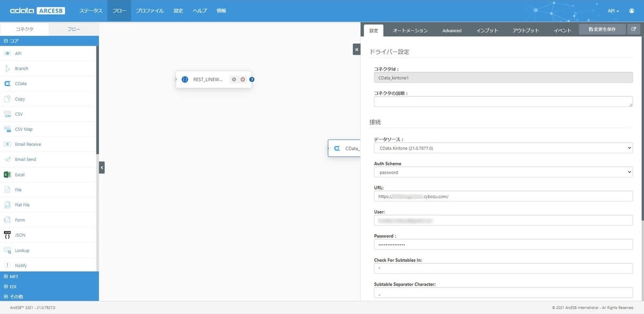Click red status icon on REST_LINEW node
Image resolution: width=644 pixels, height=314 pixels.
(x=243, y=79)
